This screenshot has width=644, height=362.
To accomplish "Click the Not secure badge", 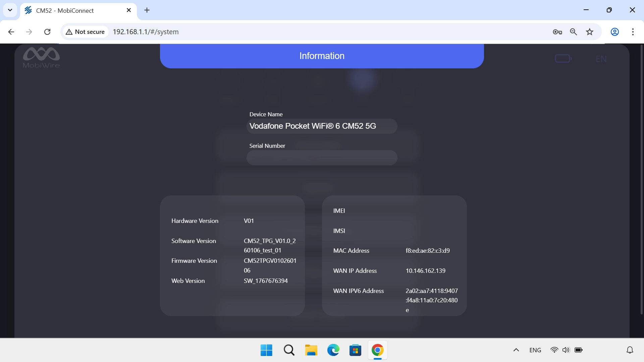I will point(85,32).
